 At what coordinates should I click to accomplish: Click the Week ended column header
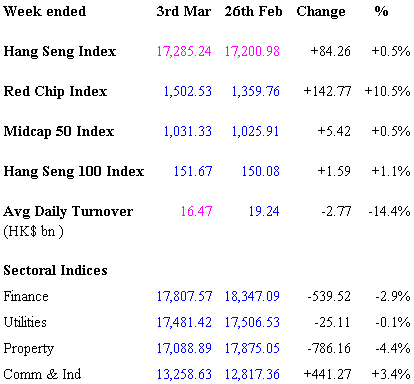pyautogui.click(x=45, y=11)
